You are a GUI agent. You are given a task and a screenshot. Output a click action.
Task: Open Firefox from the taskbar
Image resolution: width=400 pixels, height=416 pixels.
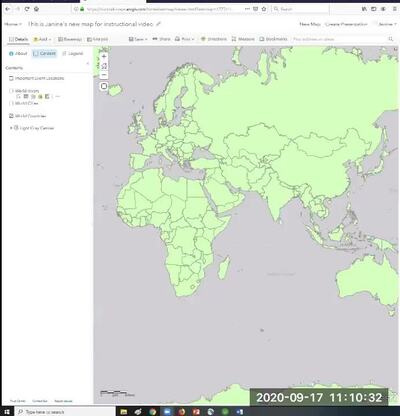click(182, 412)
